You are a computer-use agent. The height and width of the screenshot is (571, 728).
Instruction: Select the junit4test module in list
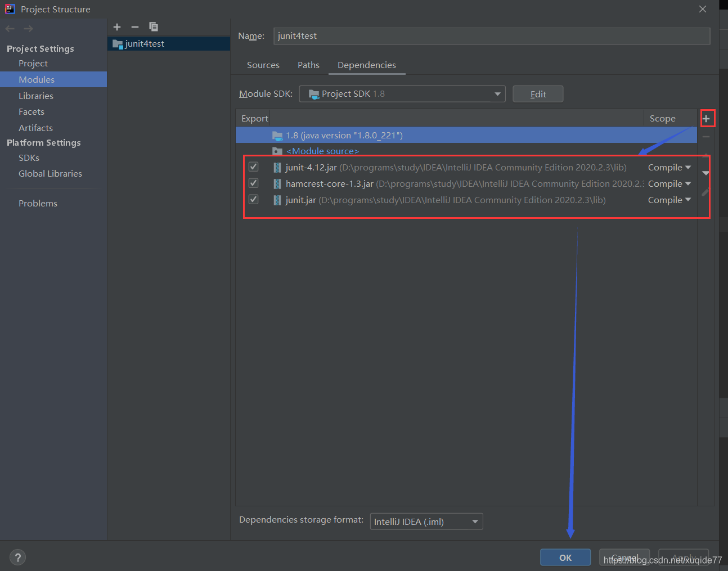(169, 44)
